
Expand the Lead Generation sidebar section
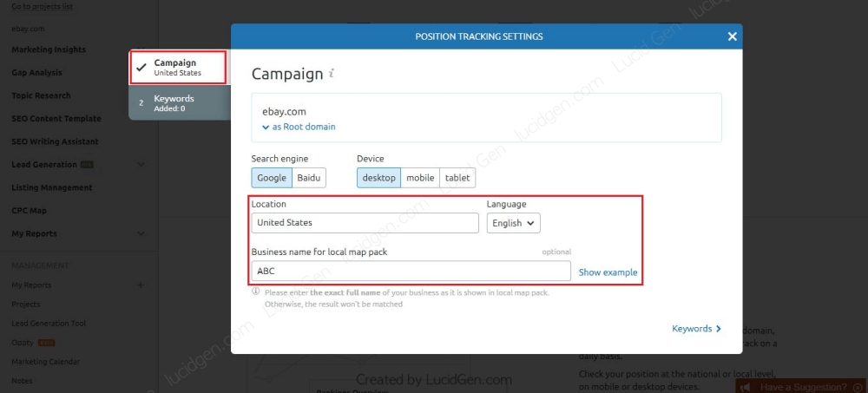[141, 165]
